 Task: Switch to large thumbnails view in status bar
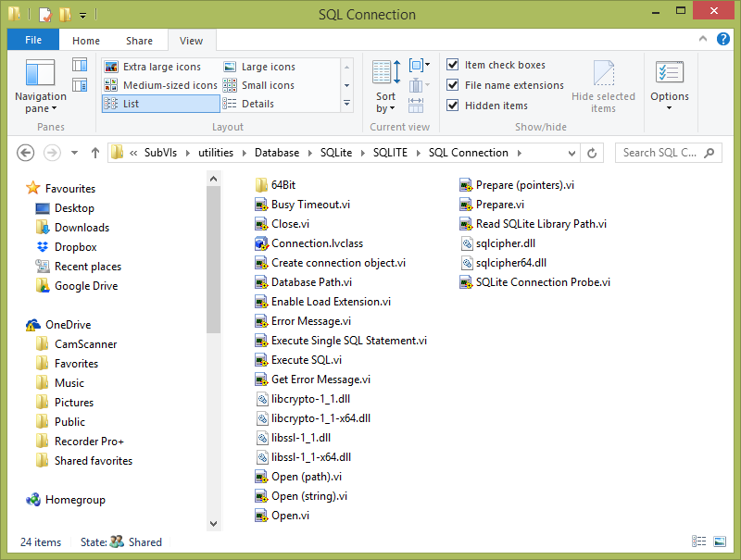tap(720, 541)
